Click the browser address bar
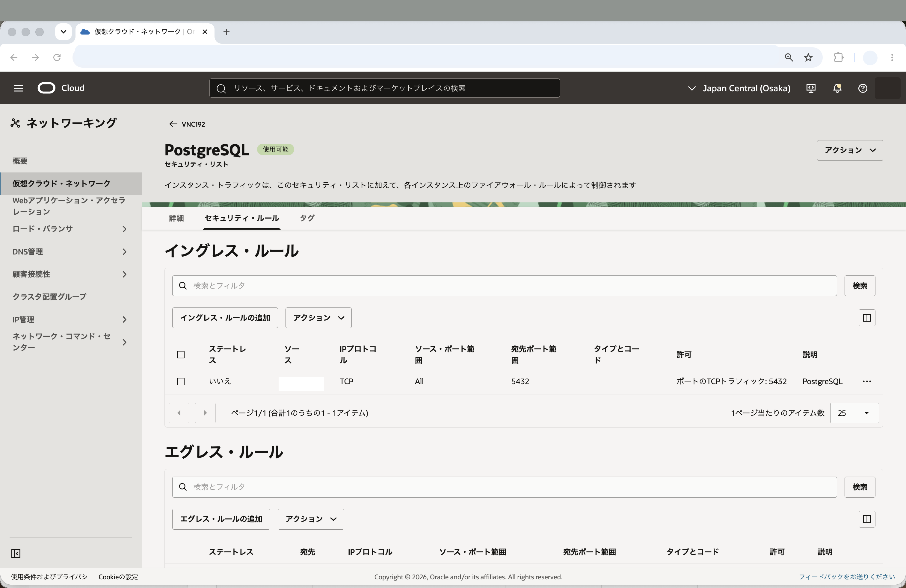The width and height of the screenshot is (906, 588). tap(426, 57)
